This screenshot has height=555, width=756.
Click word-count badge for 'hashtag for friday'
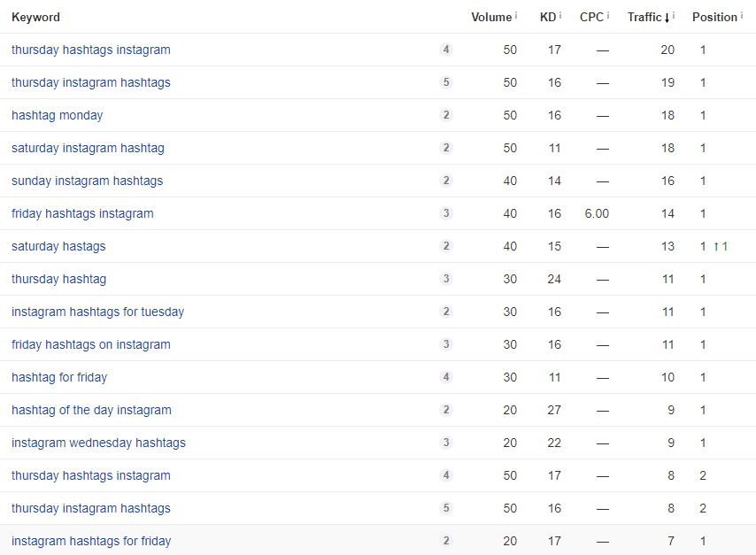click(x=446, y=377)
